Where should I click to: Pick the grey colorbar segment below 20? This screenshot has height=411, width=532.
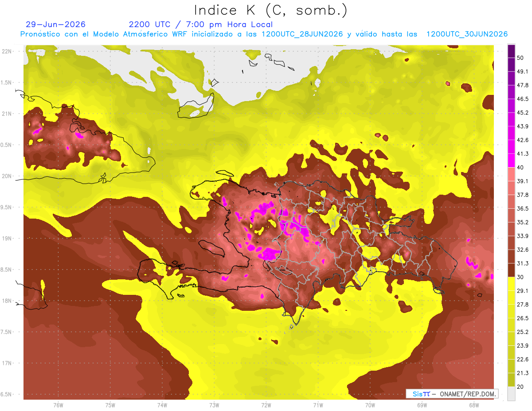tap(511, 393)
